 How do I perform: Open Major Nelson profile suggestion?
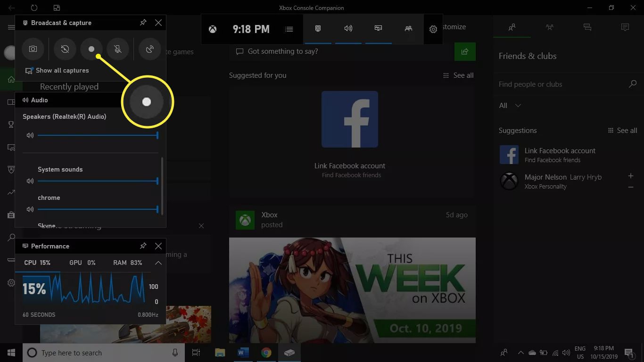pyautogui.click(x=561, y=181)
